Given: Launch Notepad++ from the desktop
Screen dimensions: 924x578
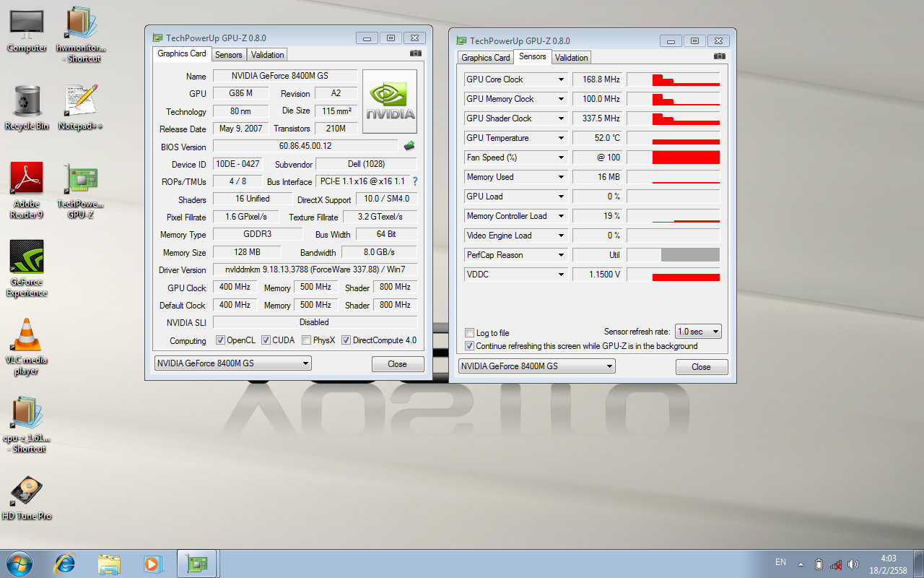Looking at the screenshot, I should [x=81, y=108].
